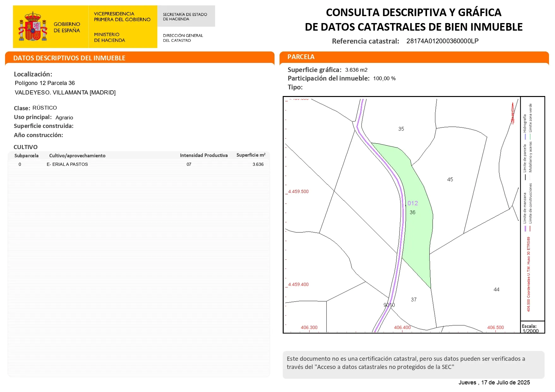Click parcel number 37 on map
Image resolution: width=555 pixels, height=392 pixels.
413,299
